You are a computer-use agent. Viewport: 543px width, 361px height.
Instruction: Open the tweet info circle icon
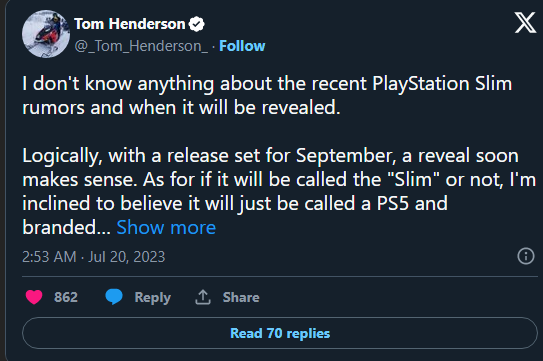[x=526, y=256]
